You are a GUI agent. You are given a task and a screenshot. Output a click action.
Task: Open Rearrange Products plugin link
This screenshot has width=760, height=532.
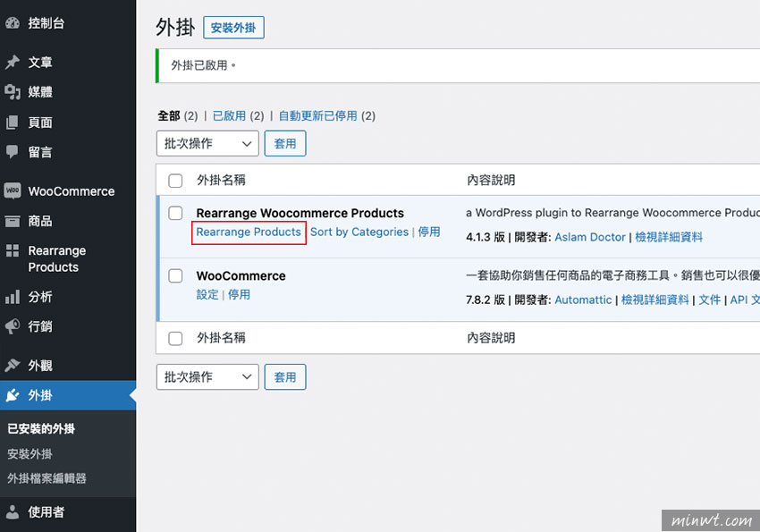pyautogui.click(x=249, y=232)
